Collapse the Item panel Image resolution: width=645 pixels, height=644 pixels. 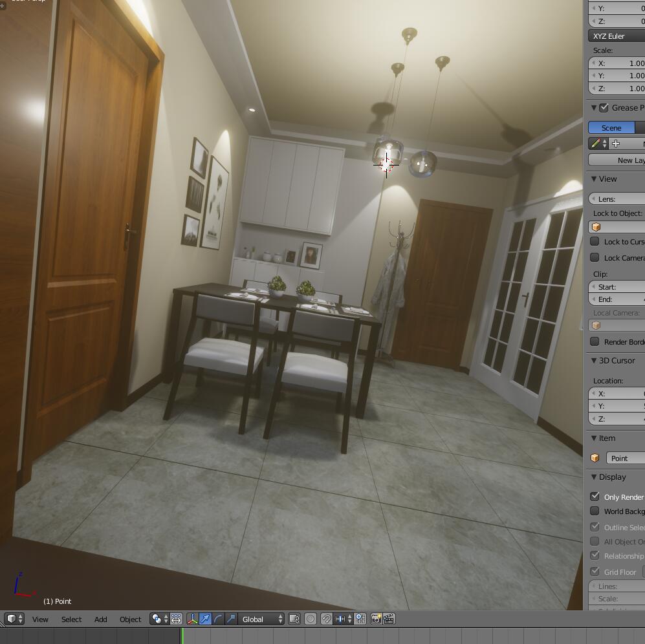click(x=594, y=438)
